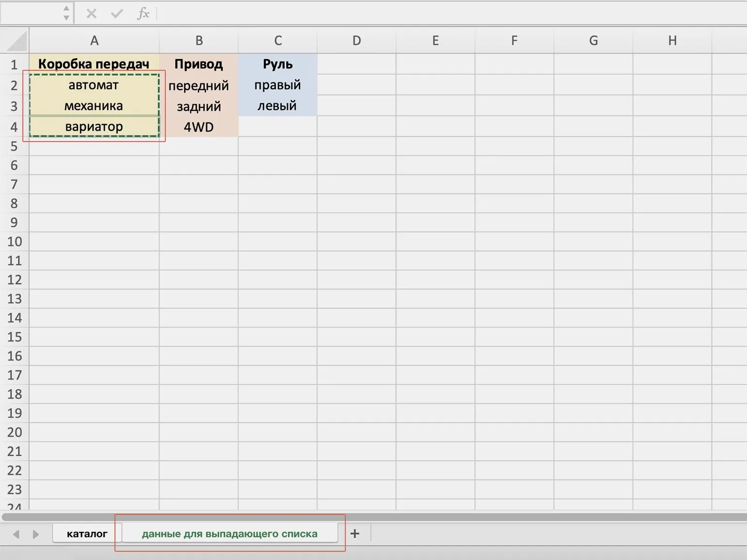The image size is (747, 560).
Task: Select column D header
Action: [357, 41]
